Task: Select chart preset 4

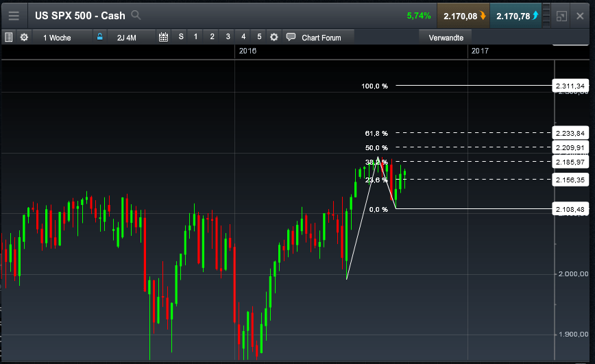Action: click(x=243, y=37)
